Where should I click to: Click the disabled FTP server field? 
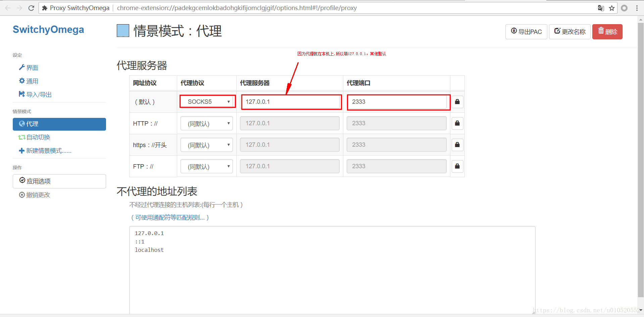[x=290, y=166]
